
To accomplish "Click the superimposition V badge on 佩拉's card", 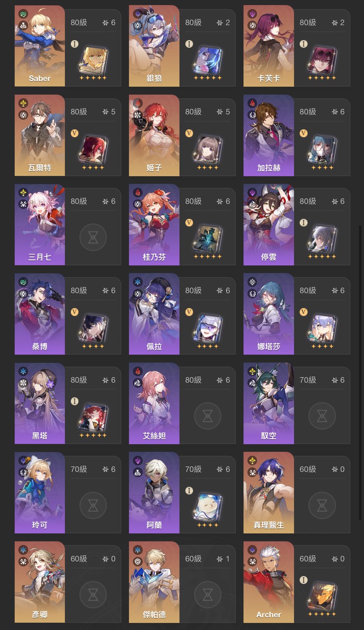I will (189, 312).
